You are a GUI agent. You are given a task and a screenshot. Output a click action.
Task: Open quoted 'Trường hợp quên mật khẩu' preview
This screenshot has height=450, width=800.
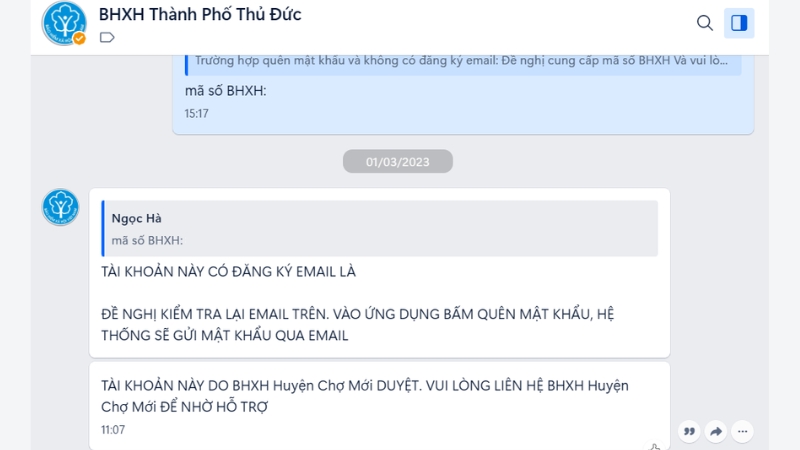coord(463,63)
